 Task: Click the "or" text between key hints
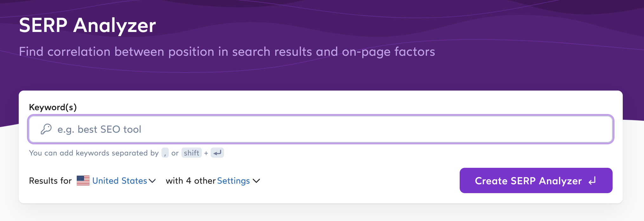coord(175,153)
